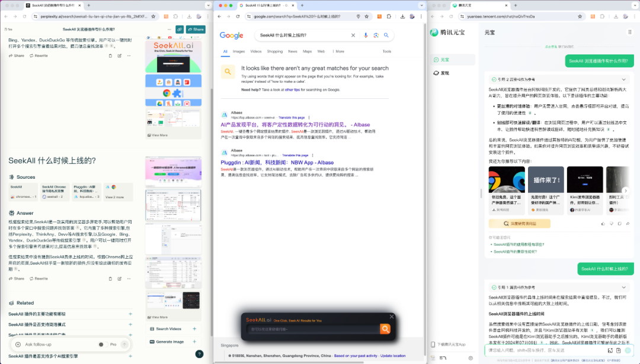Click the horizontal scrollbar at Google page bottom
This screenshot has height=364, width=640.
tap(290, 362)
